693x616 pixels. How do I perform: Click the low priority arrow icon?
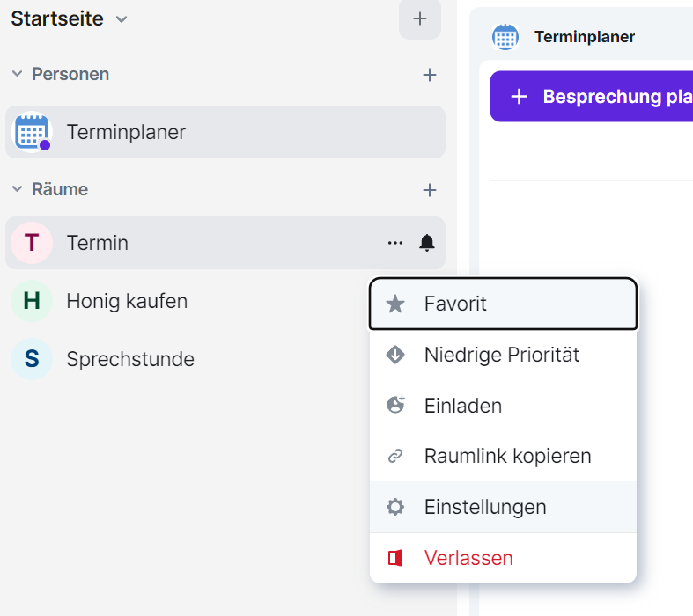pyautogui.click(x=395, y=355)
